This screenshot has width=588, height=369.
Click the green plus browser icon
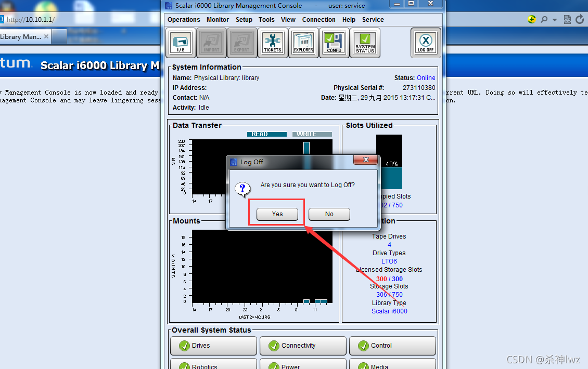[531, 19]
